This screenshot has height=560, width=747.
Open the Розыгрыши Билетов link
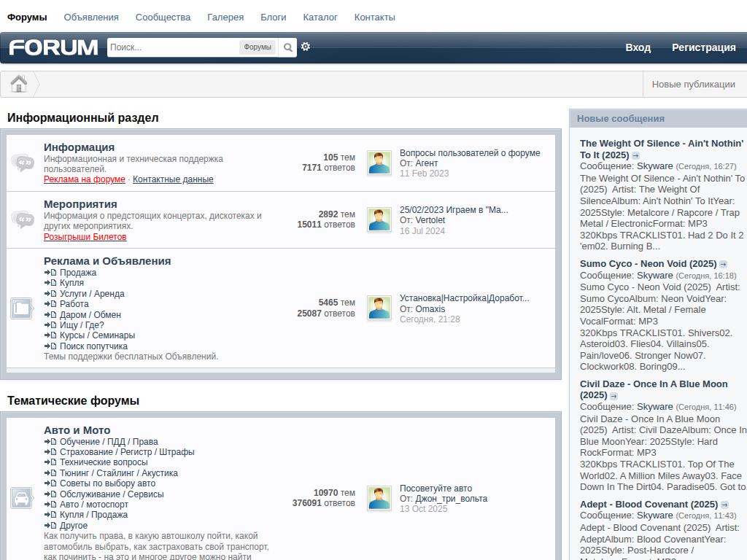click(x=85, y=237)
